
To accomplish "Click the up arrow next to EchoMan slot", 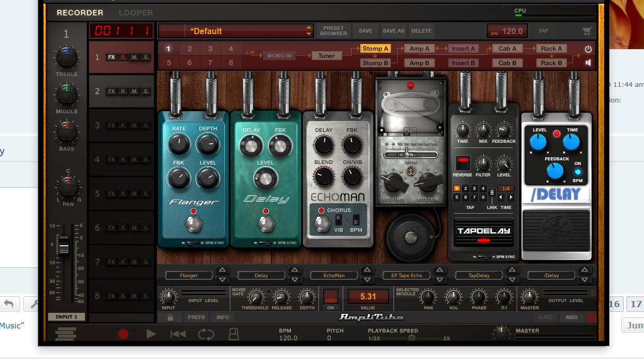I will pyautogui.click(x=367, y=270).
